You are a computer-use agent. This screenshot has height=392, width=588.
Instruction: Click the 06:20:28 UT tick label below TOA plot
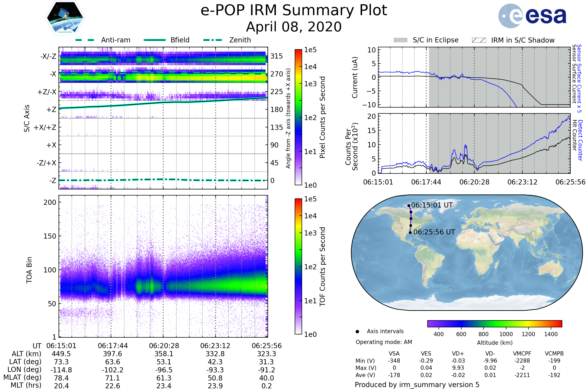(164, 346)
